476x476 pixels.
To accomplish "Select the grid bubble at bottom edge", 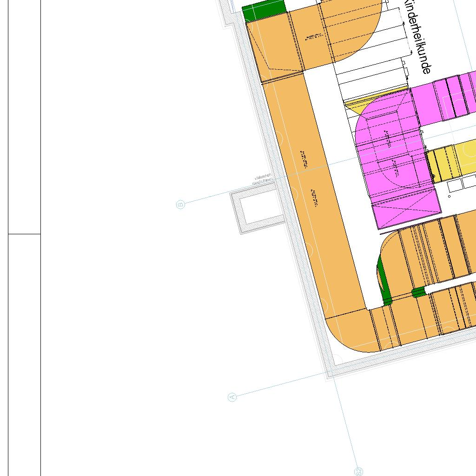I will (x=358, y=471).
